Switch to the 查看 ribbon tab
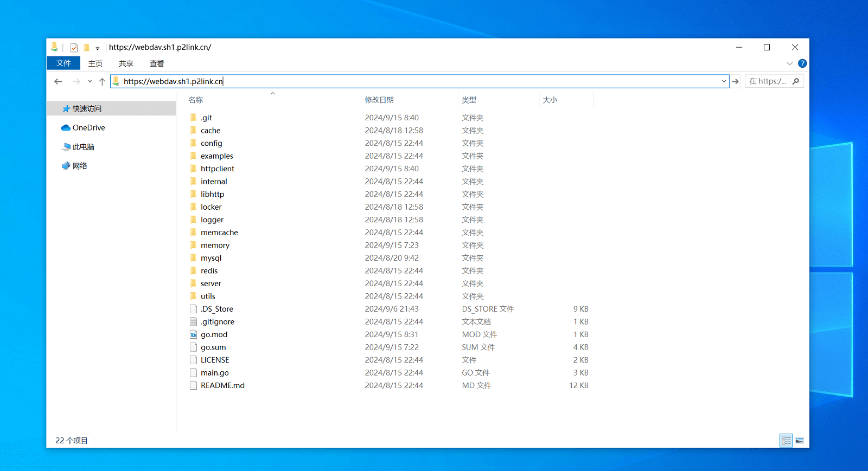 coord(157,63)
